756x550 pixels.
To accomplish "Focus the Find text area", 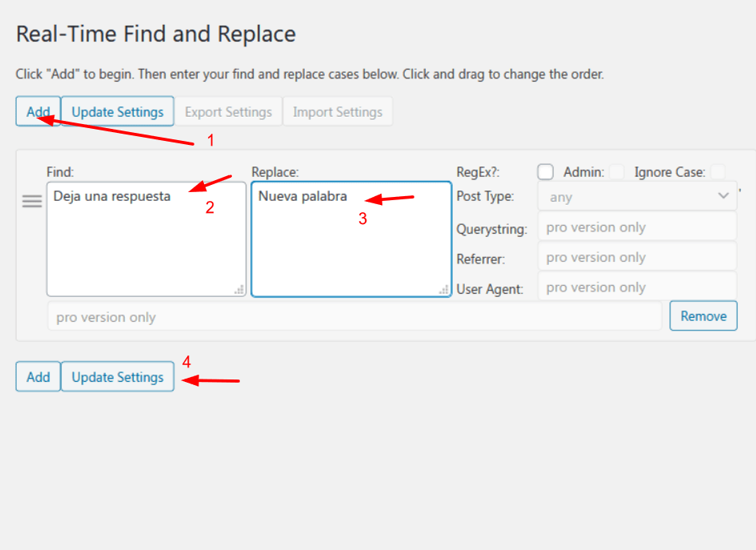I will pyautogui.click(x=146, y=239).
